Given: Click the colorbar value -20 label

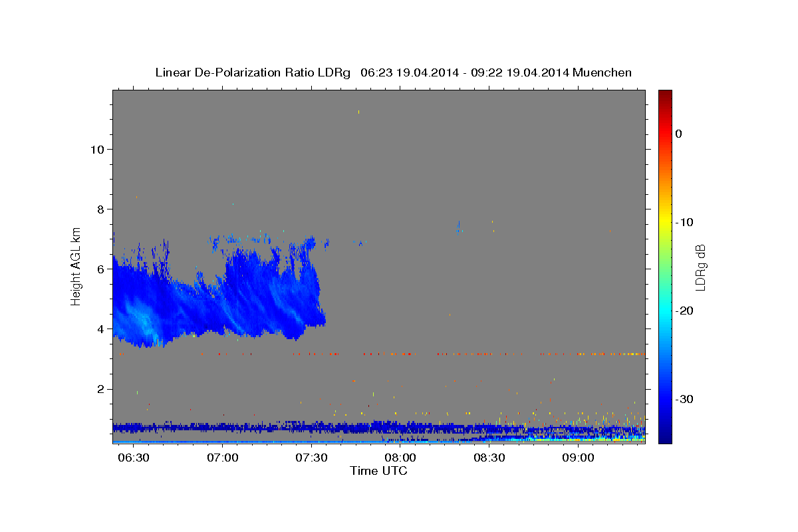Looking at the screenshot, I should point(684,311).
